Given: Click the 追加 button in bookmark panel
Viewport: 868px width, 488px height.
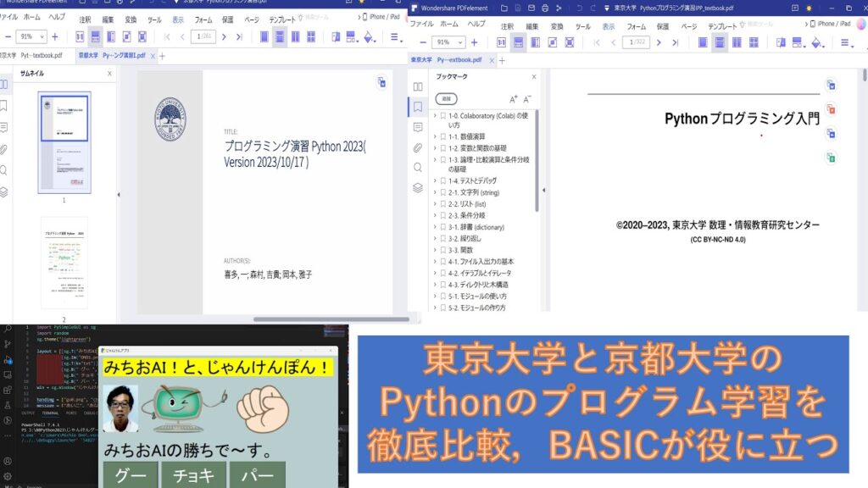Looking at the screenshot, I should click(447, 99).
